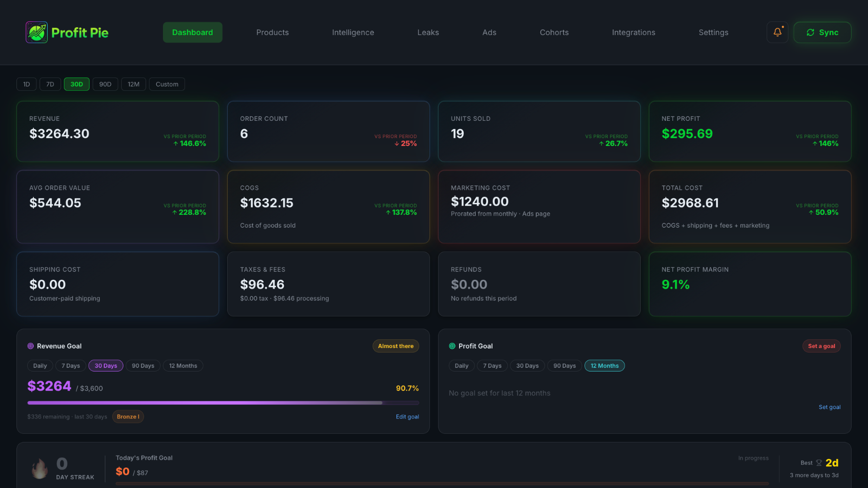This screenshot has width=868, height=488.
Task: Open the notifications bell
Action: click(777, 32)
